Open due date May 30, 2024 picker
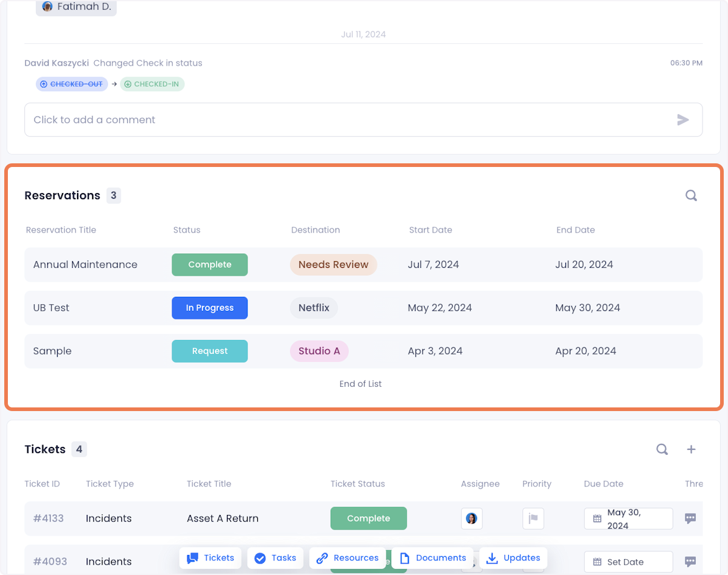 pos(629,519)
